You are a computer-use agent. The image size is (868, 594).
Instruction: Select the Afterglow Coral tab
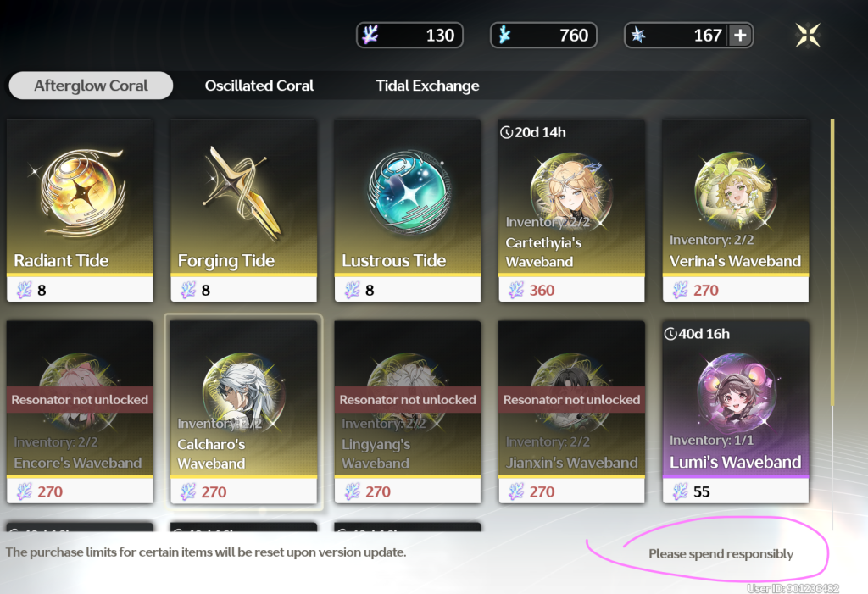pos(91,86)
